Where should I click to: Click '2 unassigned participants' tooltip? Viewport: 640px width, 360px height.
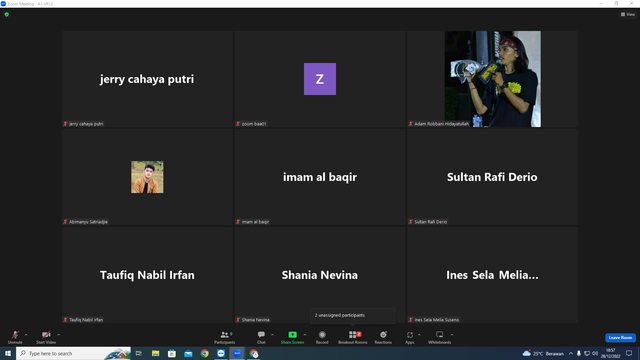(352, 315)
